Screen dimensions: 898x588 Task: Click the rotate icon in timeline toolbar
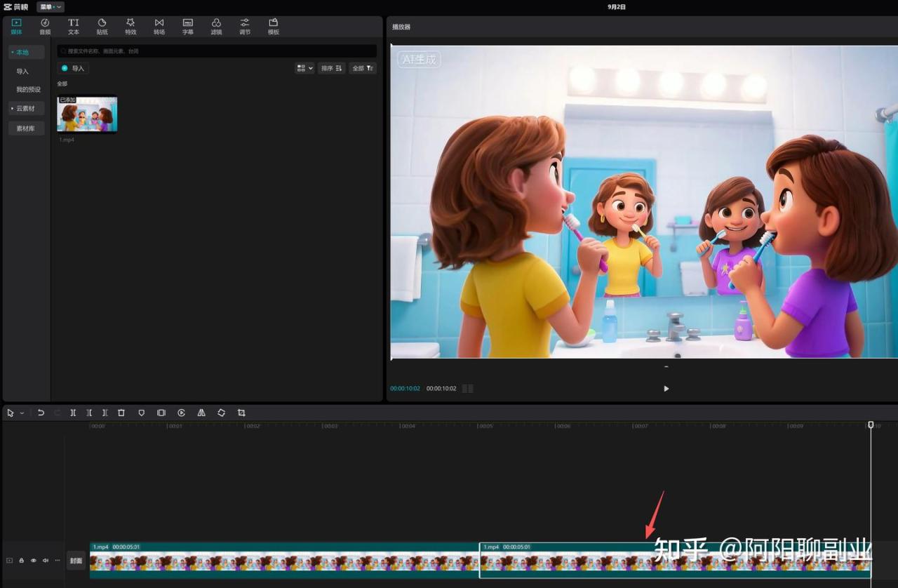221,413
